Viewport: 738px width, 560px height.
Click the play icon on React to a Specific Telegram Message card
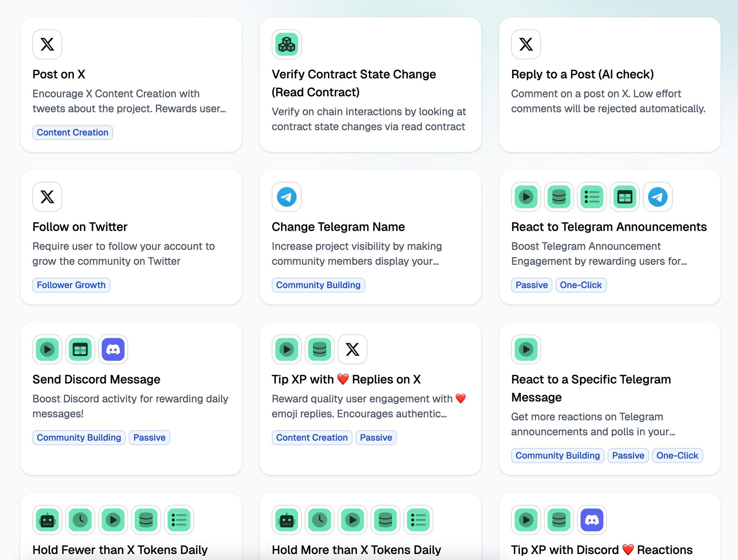(526, 349)
